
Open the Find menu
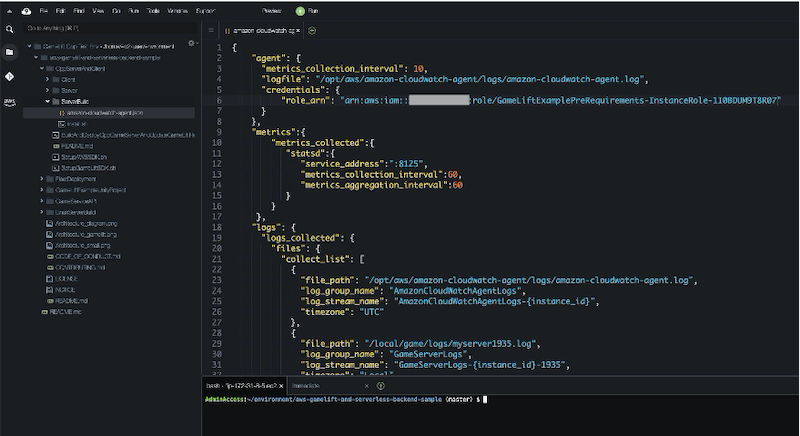click(x=79, y=11)
